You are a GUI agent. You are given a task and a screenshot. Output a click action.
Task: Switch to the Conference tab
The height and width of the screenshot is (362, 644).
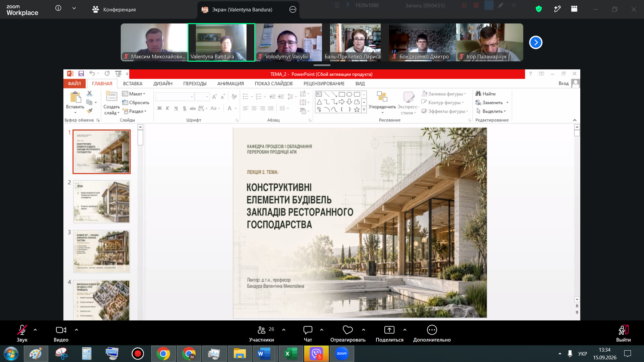(x=114, y=9)
